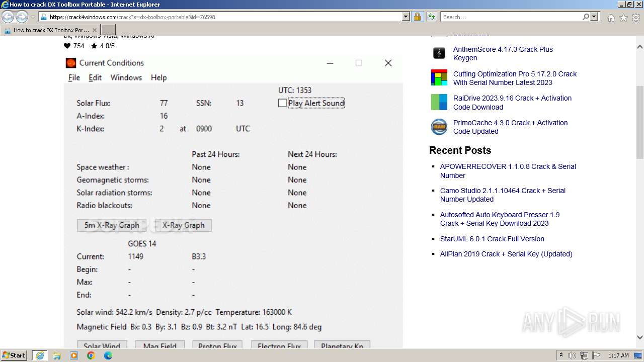Click the 'Geomagnetic storms:' label

pos(113,180)
